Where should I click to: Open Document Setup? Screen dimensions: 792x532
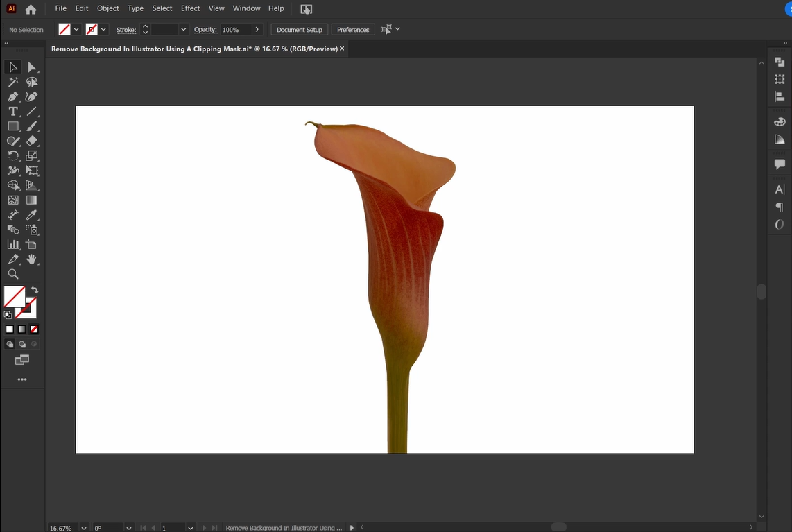click(x=299, y=29)
